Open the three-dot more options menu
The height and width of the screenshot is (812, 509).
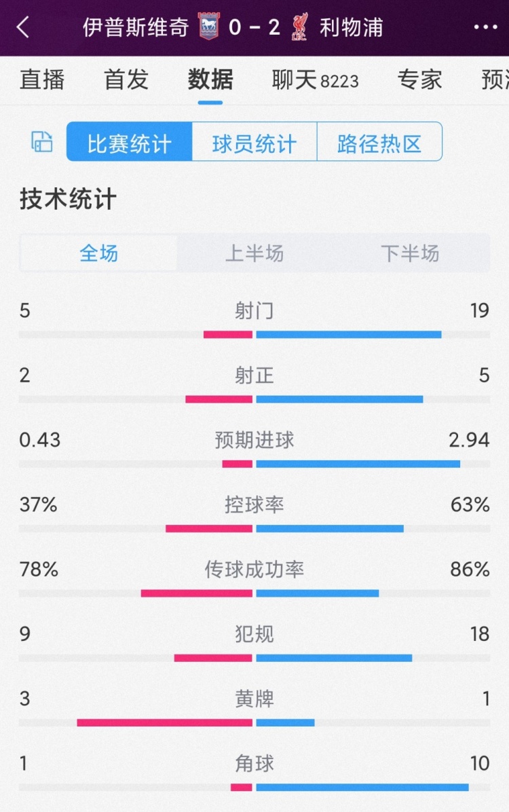485,27
